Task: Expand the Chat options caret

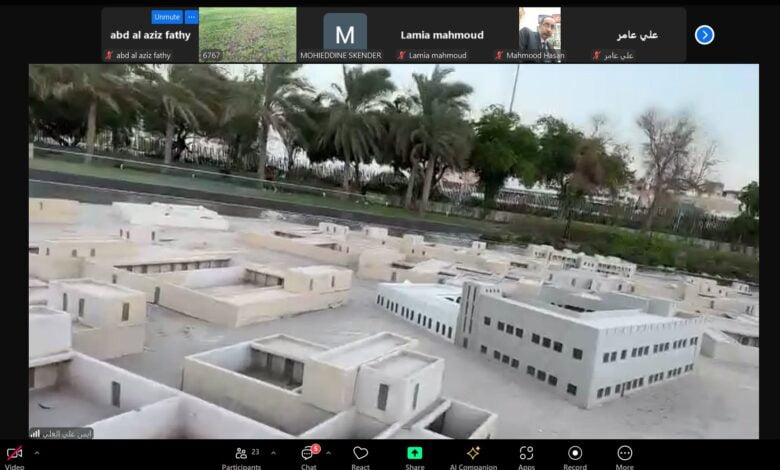Action: click(327, 452)
